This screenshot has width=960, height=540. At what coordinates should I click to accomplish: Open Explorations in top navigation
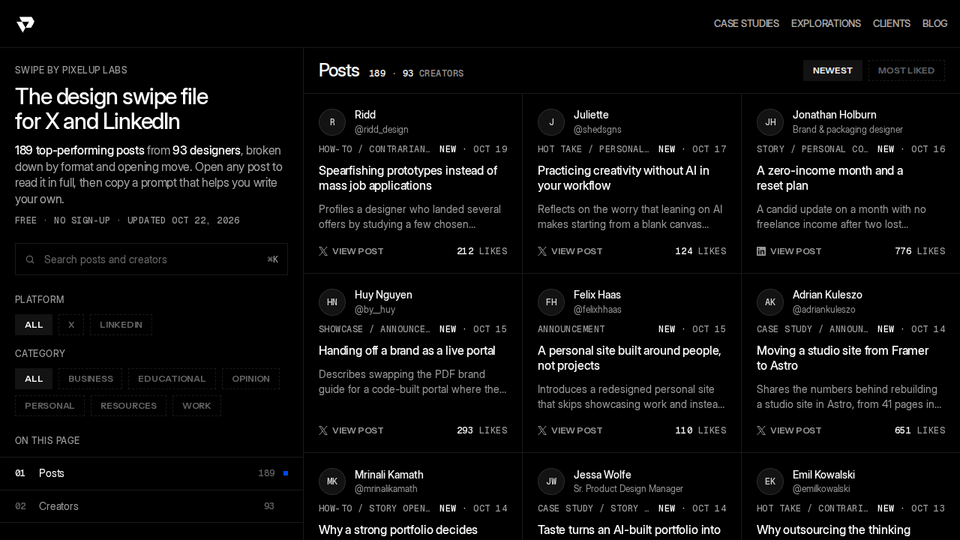[x=826, y=23]
